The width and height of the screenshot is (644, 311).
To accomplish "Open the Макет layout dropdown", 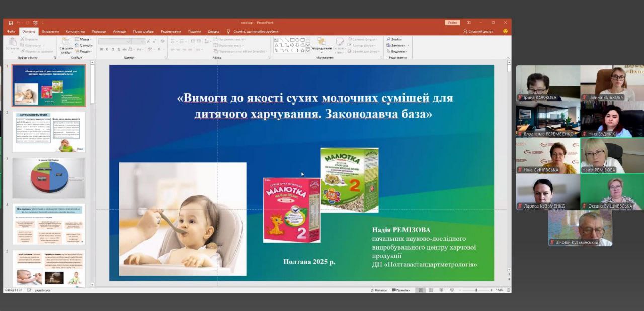I will click(84, 39).
